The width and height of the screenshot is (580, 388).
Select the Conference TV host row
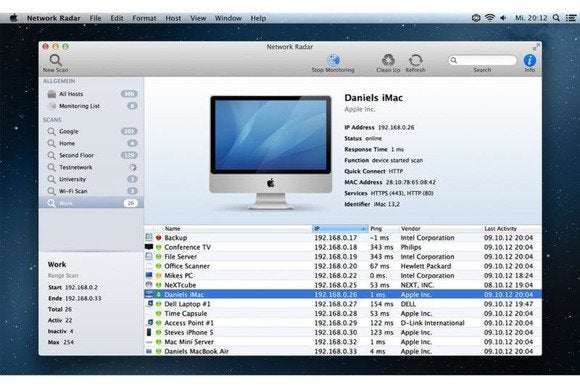tap(343, 247)
